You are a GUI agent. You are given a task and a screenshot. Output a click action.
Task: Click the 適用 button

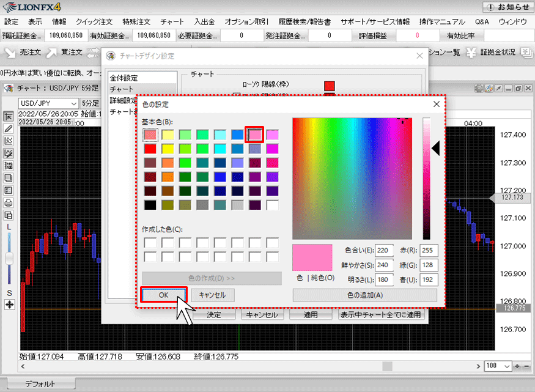point(311,314)
